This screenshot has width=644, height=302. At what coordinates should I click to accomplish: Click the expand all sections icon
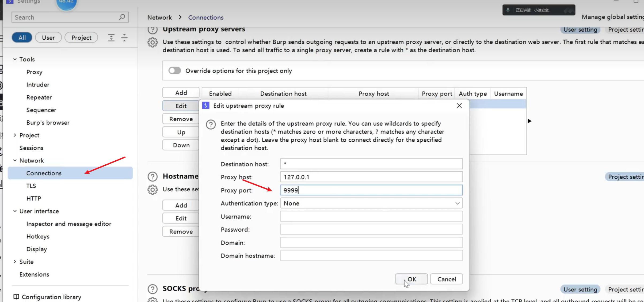pos(111,37)
